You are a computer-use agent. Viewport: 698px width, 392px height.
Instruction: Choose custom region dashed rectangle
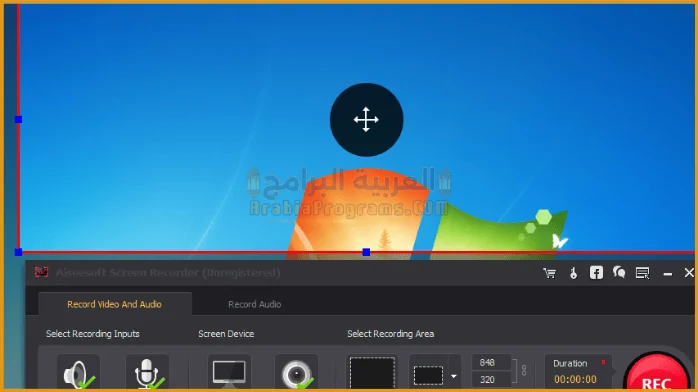click(x=428, y=375)
